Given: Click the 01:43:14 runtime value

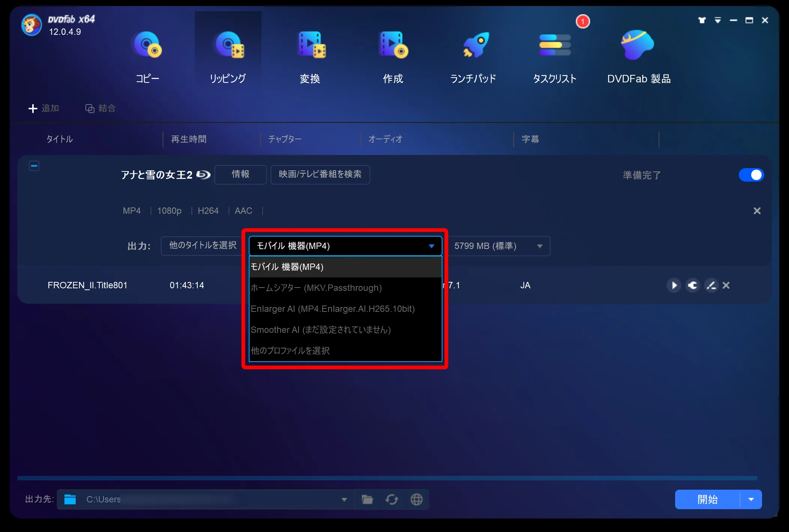Looking at the screenshot, I should click(187, 285).
